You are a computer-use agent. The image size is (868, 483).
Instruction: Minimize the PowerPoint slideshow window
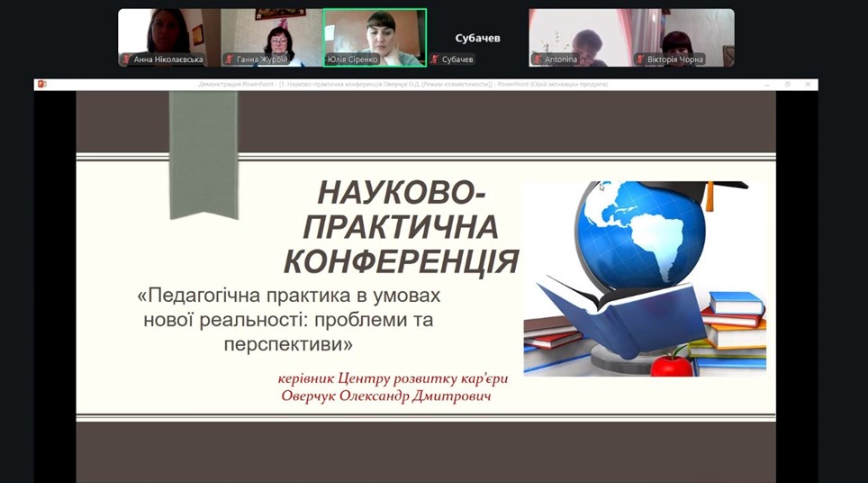[766, 84]
